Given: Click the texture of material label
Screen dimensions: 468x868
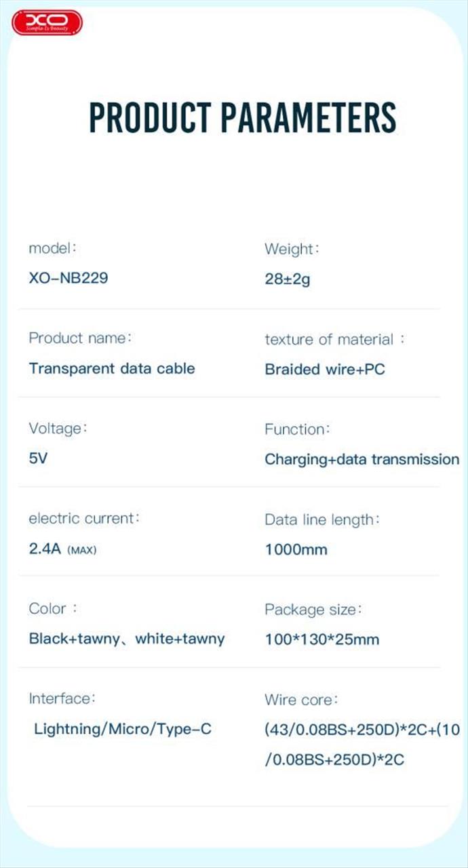Looking at the screenshot, I should coord(334,339).
